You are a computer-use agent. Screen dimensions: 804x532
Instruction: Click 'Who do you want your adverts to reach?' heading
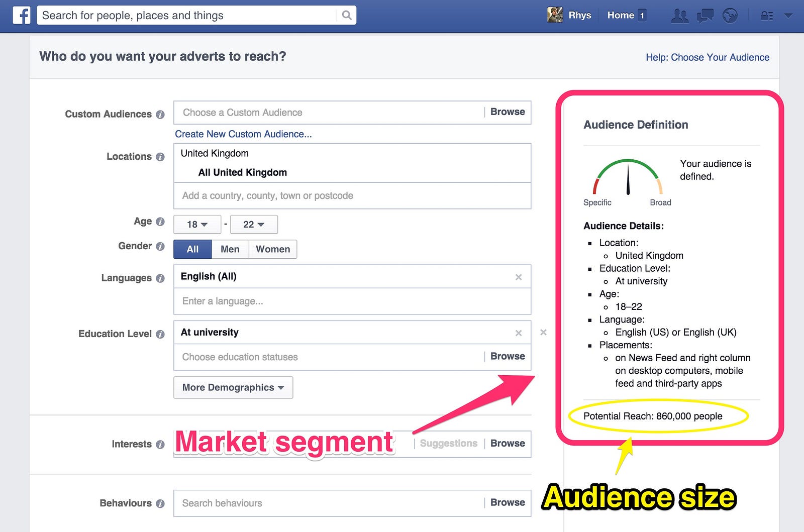point(163,56)
